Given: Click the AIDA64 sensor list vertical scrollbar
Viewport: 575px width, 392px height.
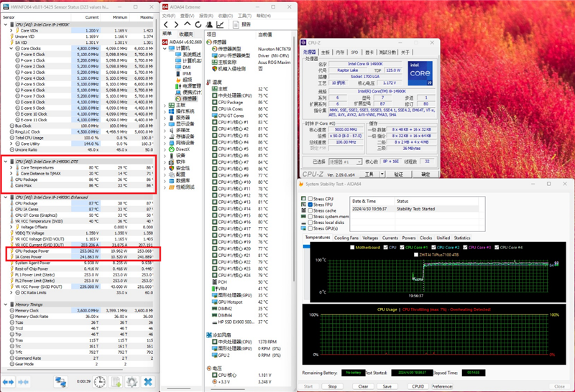Looking at the screenshot, I should pos(294,157).
